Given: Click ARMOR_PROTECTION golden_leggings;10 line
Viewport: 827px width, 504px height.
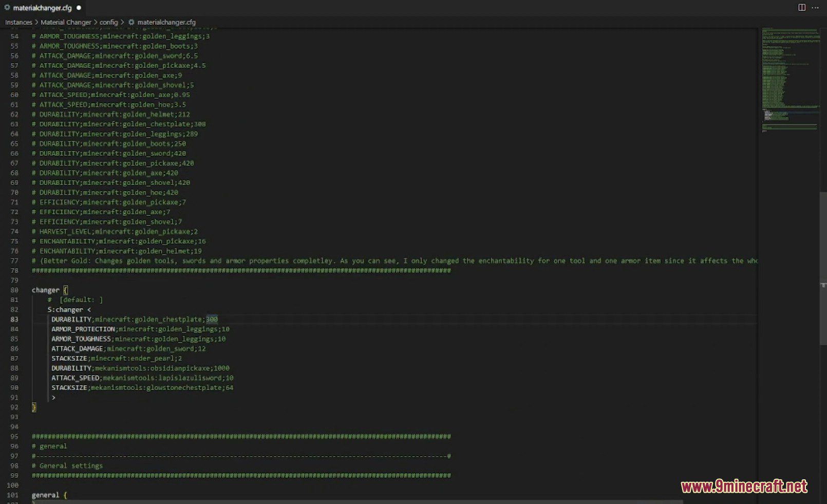Looking at the screenshot, I should point(140,329).
